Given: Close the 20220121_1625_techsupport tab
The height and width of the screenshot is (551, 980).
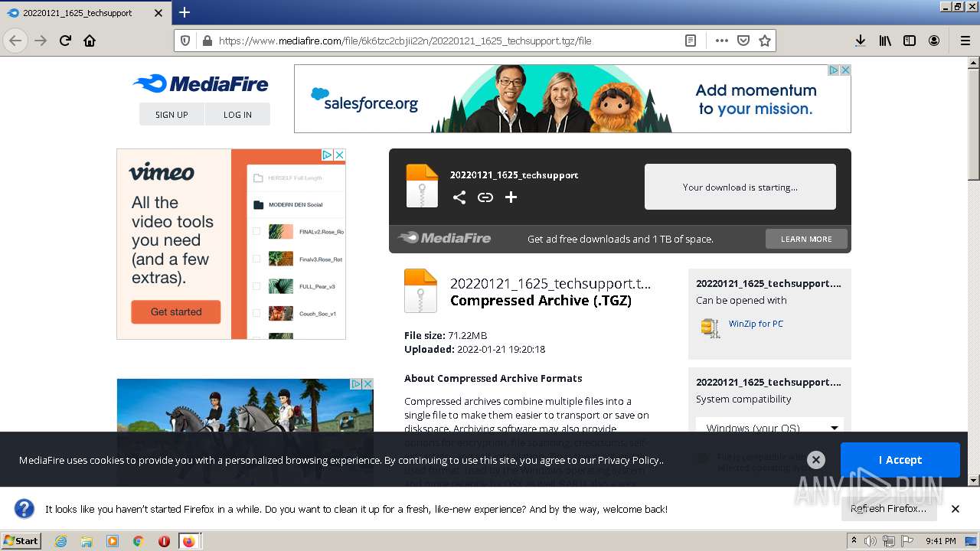Looking at the screenshot, I should tap(159, 13).
